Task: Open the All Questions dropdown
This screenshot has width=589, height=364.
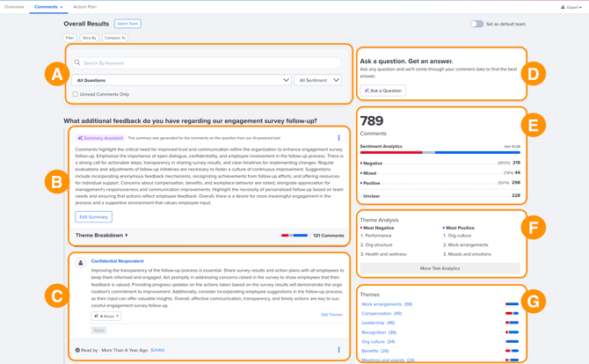Action: click(182, 80)
